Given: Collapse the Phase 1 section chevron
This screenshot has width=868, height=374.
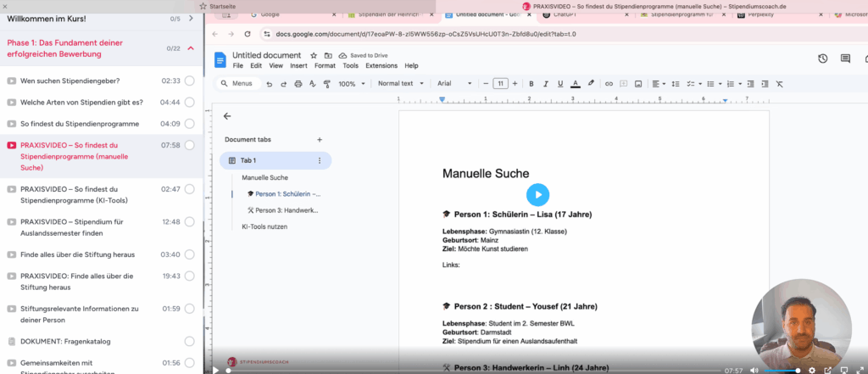Looking at the screenshot, I should point(191,47).
